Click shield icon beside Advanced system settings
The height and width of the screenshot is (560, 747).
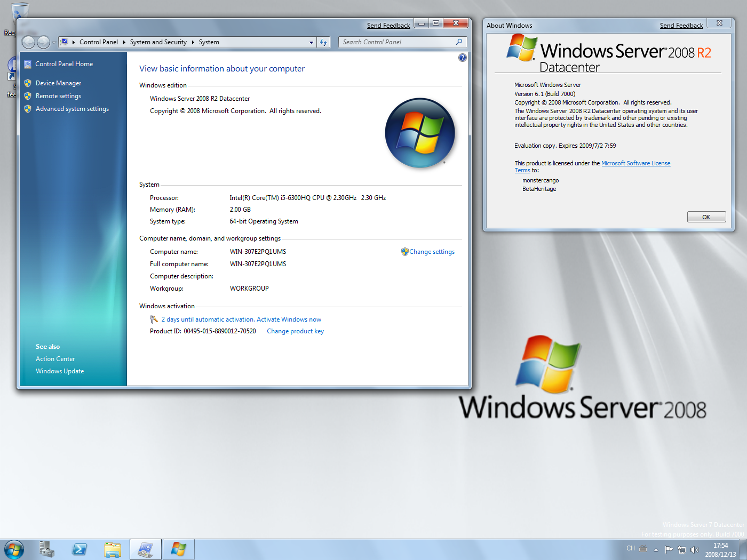[28, 109]
